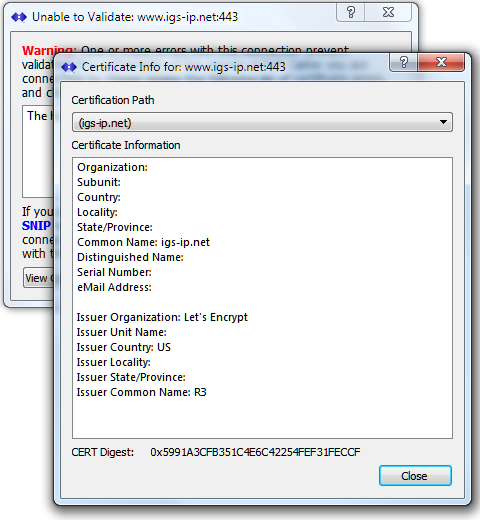Screen dimensions: 480x520
Task: Click the Serial Number field line
Action: tap(114, 272)
